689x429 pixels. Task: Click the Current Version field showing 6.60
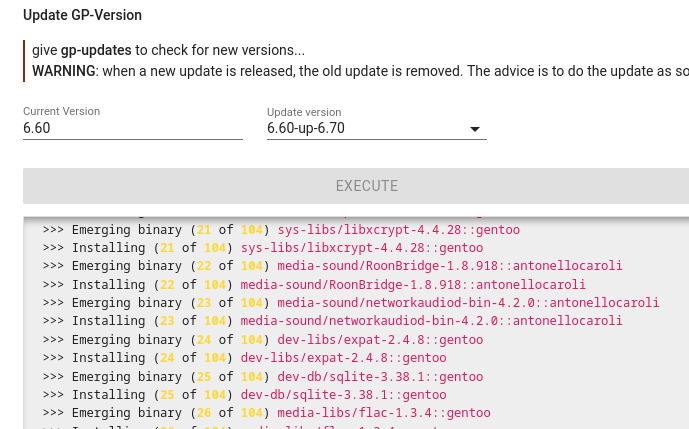click(x=132, y=128)
